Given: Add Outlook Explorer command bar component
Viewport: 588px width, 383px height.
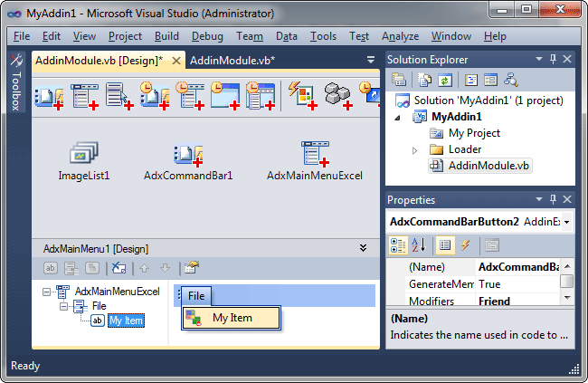Looking at the screenshot, I should [155, 96].
